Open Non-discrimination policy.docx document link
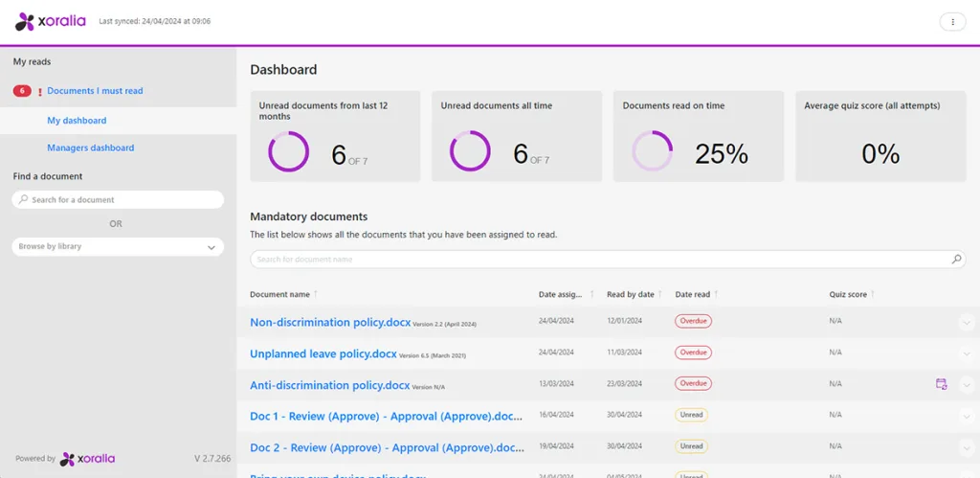 click(x=322, y=323)
